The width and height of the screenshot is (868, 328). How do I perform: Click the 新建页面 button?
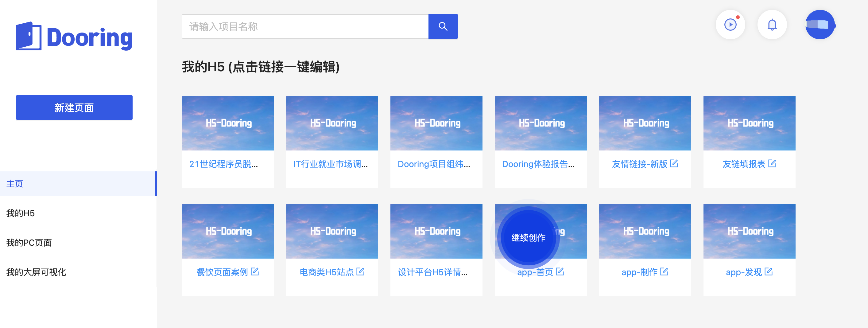tap(74, 107)
